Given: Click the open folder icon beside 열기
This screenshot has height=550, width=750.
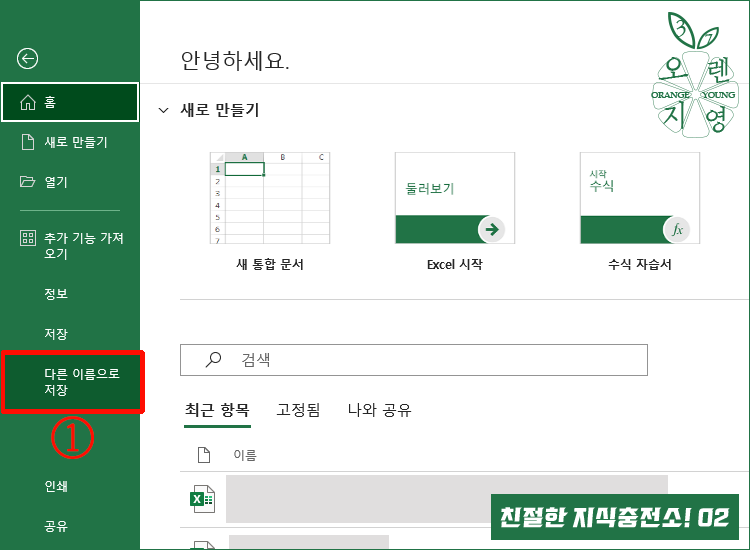Looking at the screenshot, I should [x=27, y=182].
